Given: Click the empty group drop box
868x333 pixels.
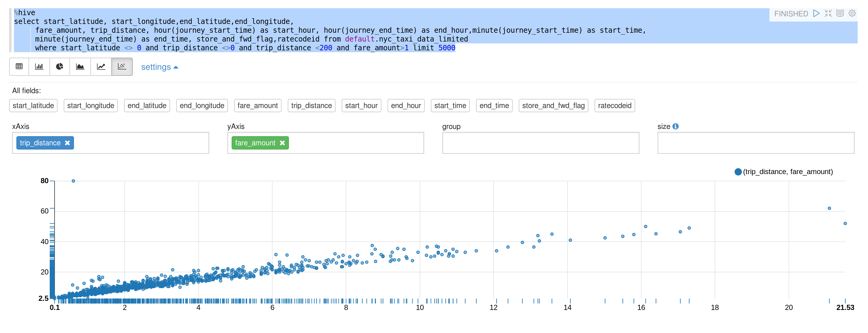Looking at the screenshot, I should (540, 143).
